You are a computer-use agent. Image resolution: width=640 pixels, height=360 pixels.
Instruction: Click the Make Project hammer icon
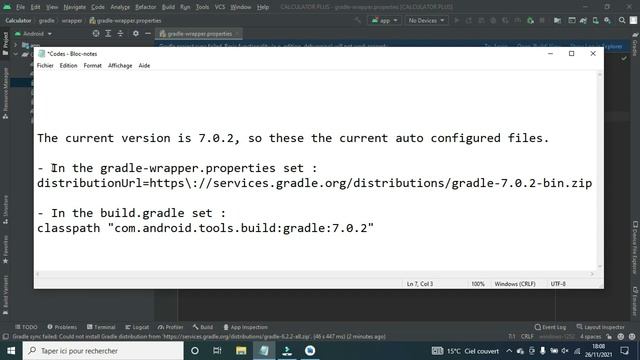coord(358,20)
